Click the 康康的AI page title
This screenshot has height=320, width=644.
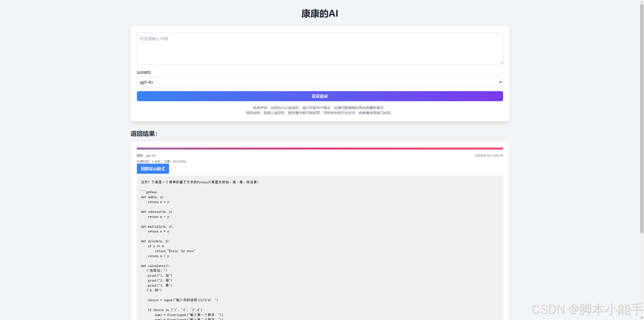(319, 14)
